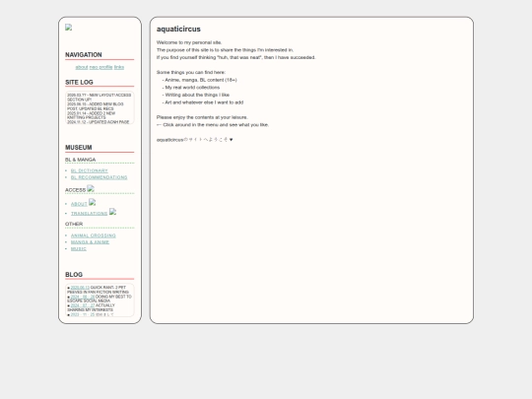The height and width of the screenshot is (399, 532).
Task: Click 'Art and whatever else I want to add'
Action: click(203, 102)
